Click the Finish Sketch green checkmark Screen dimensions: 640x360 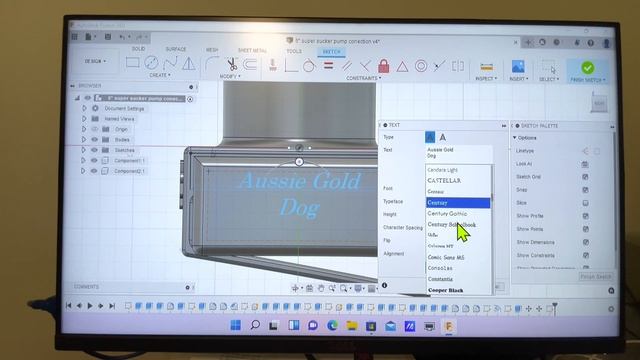coord(588,68)
